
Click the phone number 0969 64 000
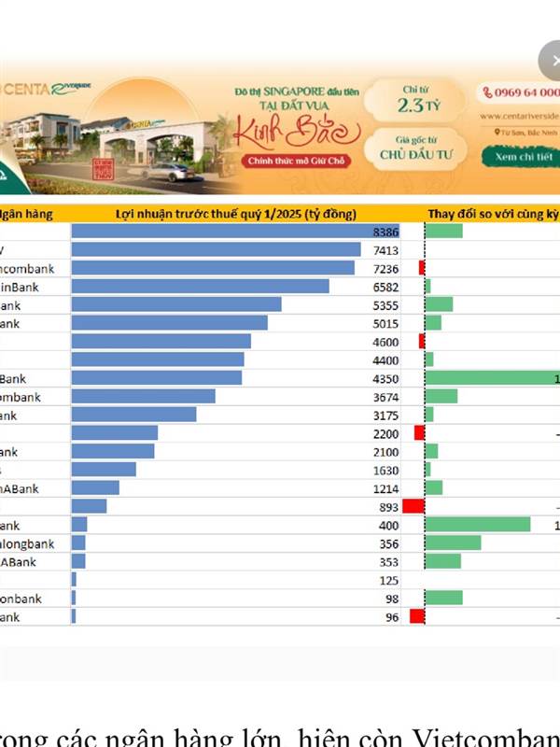point(522,92)
